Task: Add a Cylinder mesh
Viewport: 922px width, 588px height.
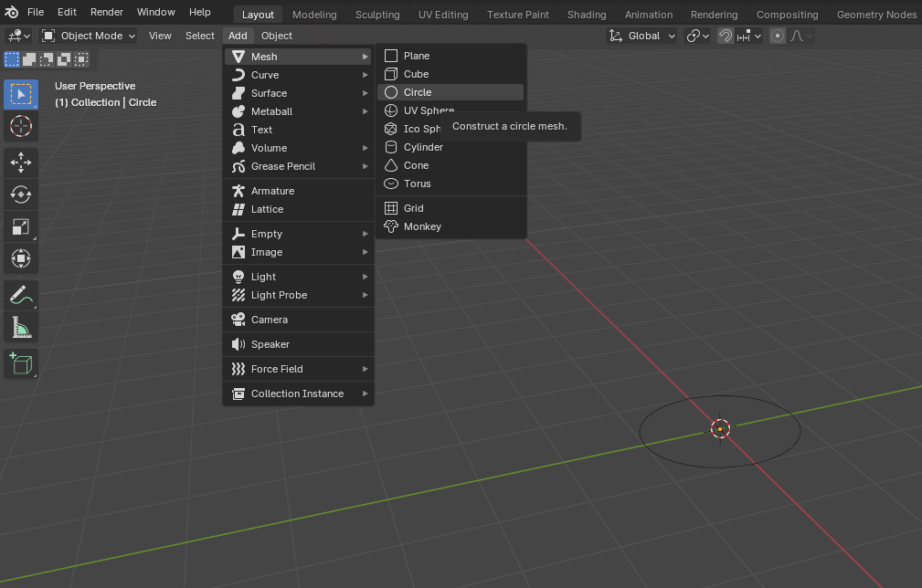Action: click(450, 147)
